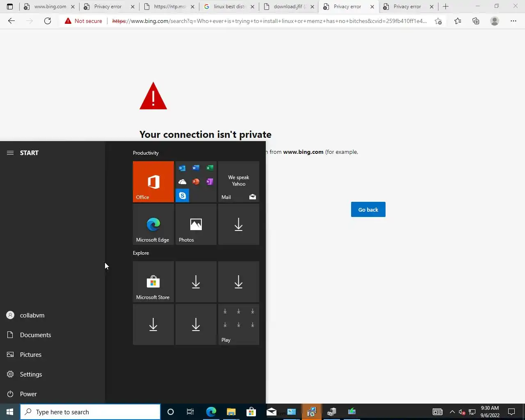Switch to the last Privacy error tab
This screenshot has width=525, height=420.
click(407, 7)
